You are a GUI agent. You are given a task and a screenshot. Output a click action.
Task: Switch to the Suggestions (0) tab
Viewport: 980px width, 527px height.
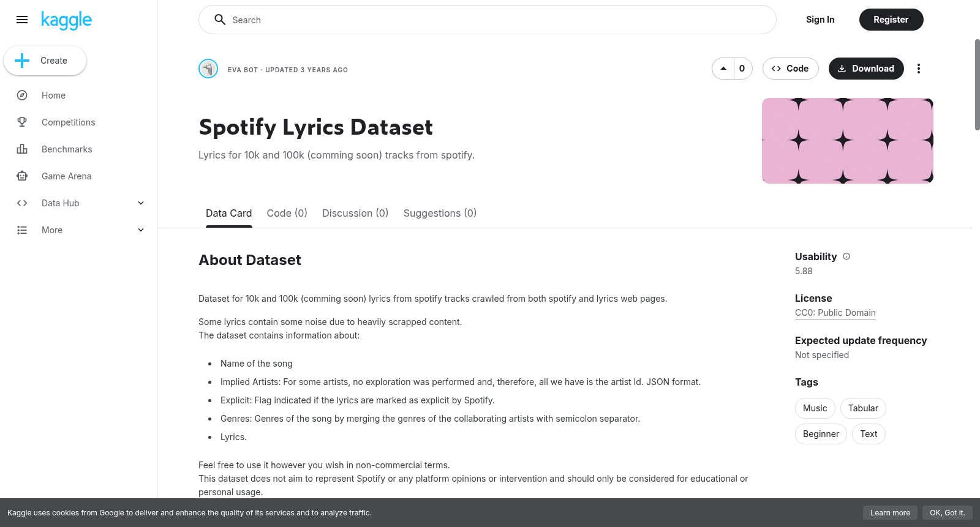tap(440, 213)
